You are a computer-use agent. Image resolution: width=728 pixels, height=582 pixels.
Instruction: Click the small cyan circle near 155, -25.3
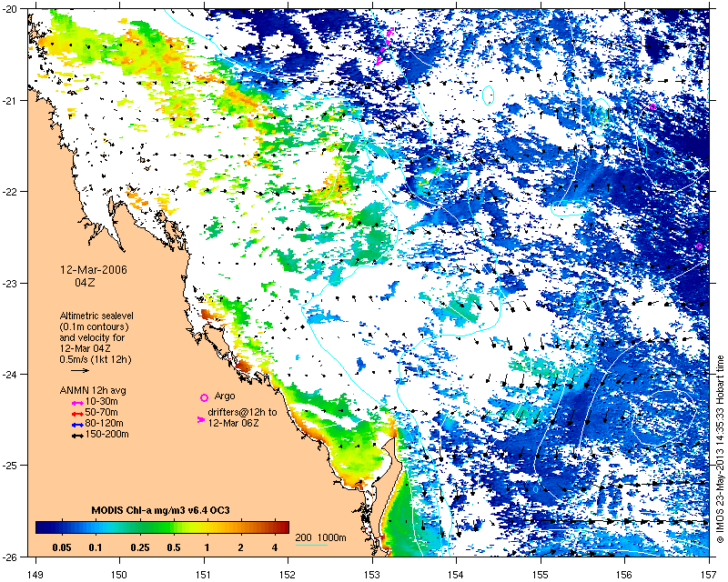(x=535, y=489)
